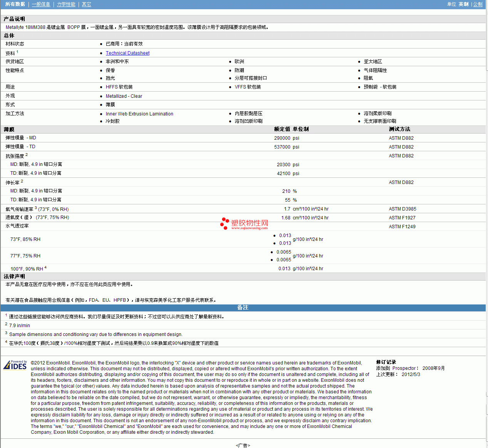Click the Metallized - Clear appearance text
The height and width of the screenshot is (448, 488).
(x=124, y=96)
